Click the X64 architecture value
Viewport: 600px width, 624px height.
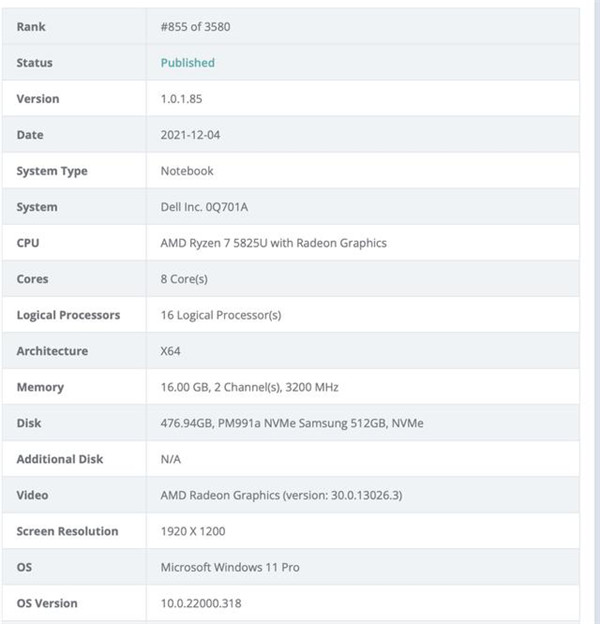(171, 350)
